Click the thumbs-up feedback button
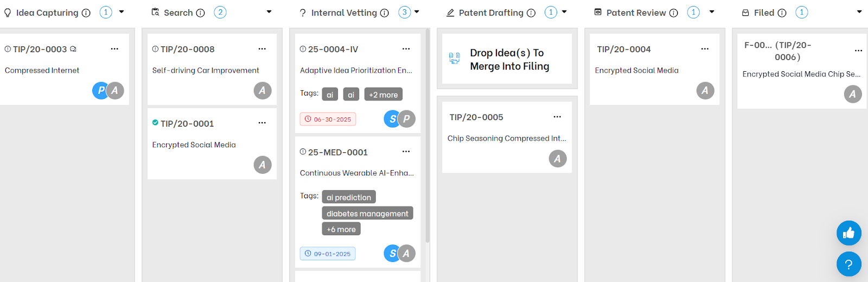The height and width of the screenshot is (282, 868). (848, 233)
